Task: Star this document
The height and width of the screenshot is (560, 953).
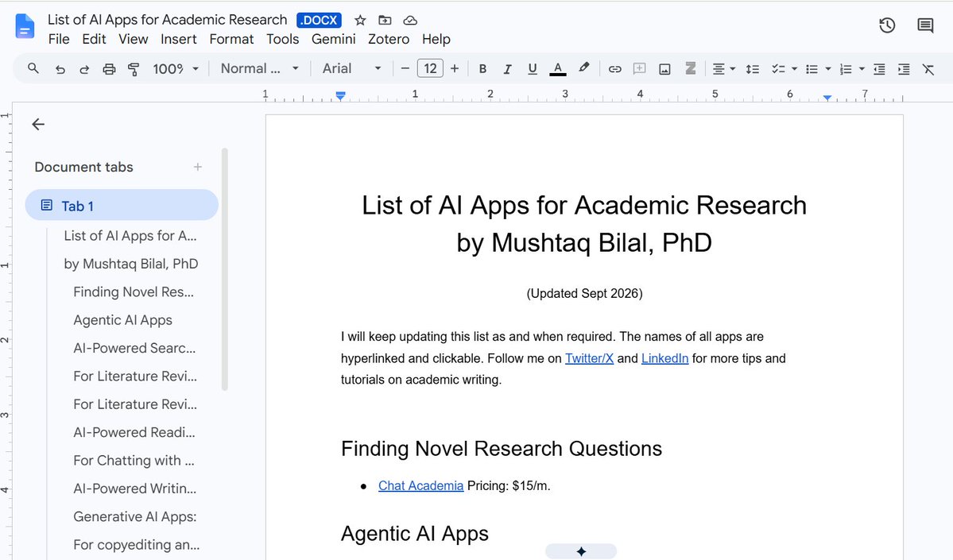Action: click(360, 20)
